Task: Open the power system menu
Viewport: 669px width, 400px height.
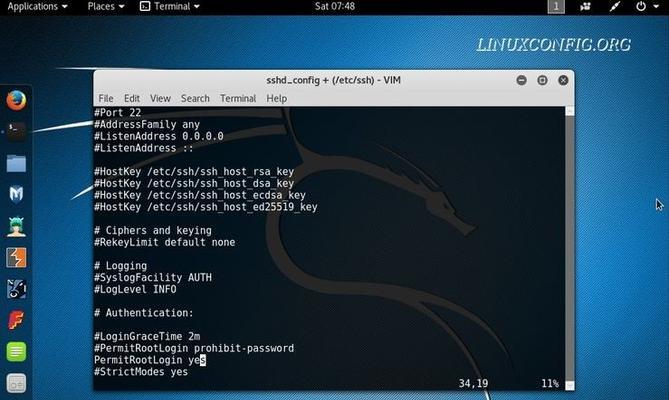Action: tap(647, 6)
